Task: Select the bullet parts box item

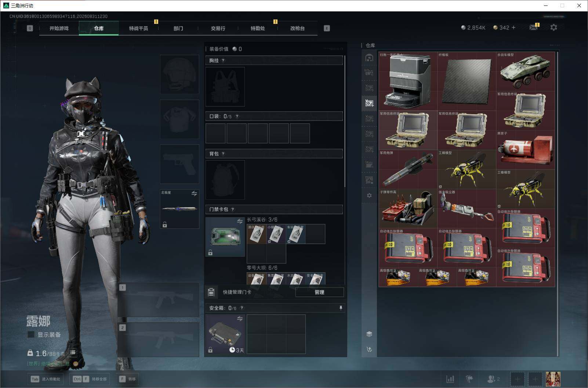Action: 408,208
